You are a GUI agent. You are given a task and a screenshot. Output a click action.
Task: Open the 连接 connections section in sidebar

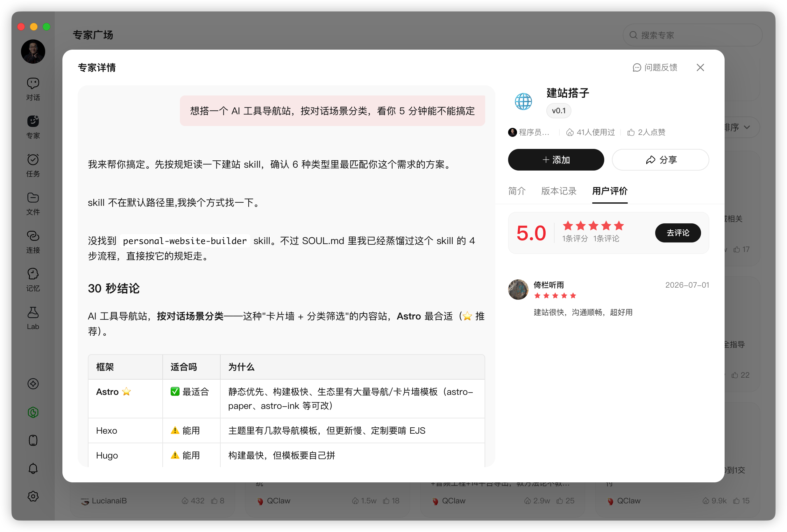pos(33,242)
